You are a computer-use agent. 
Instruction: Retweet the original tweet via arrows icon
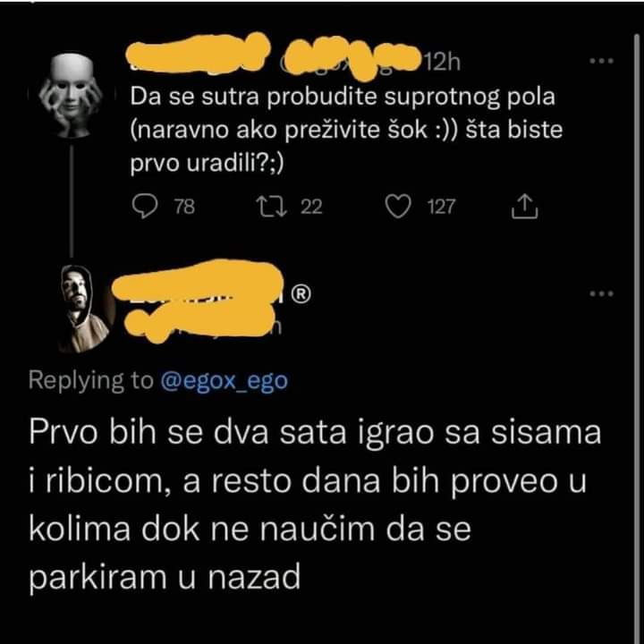[x=271, y=207]
